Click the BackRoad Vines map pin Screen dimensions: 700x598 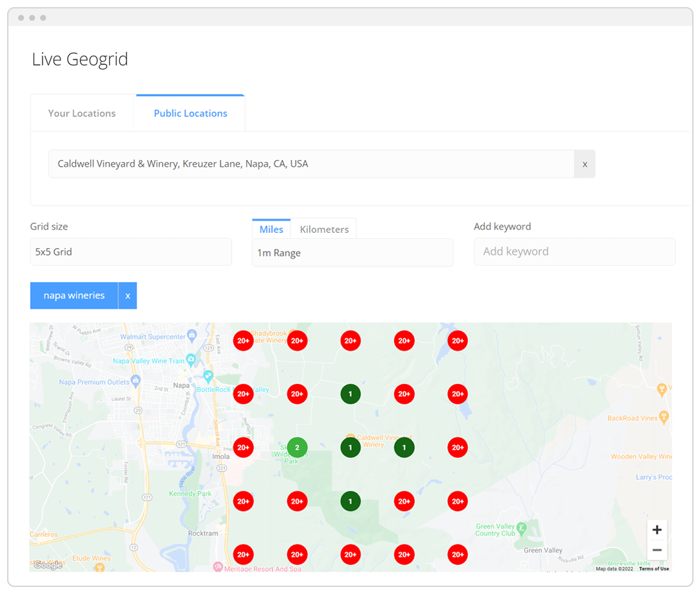coord(663,416)
